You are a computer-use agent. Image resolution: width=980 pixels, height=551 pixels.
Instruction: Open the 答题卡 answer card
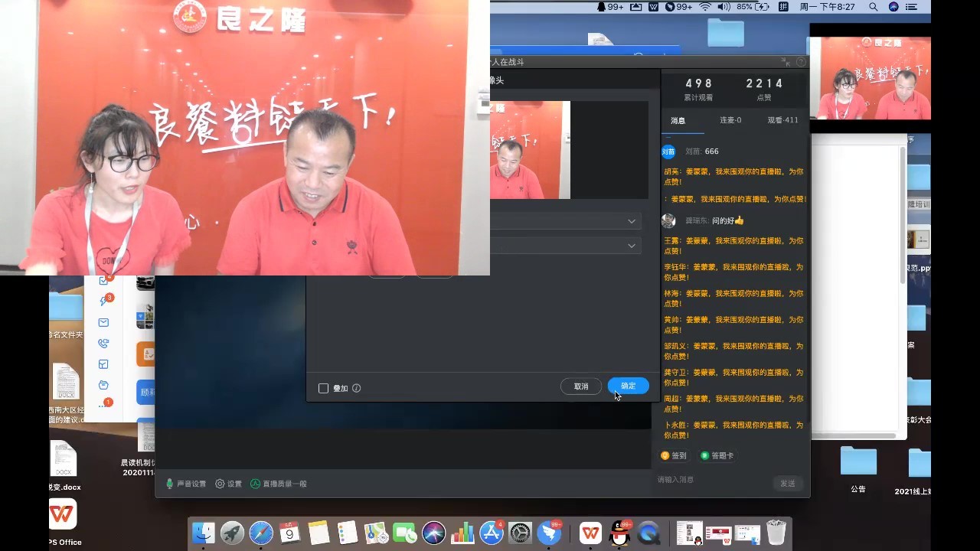pos(717,455)
